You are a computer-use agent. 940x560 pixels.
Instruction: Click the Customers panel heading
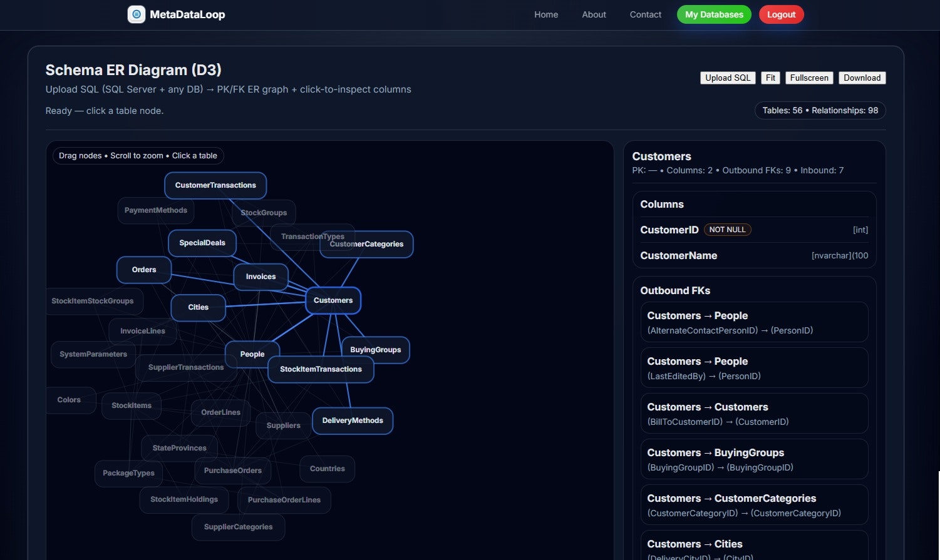click(661, 156)
